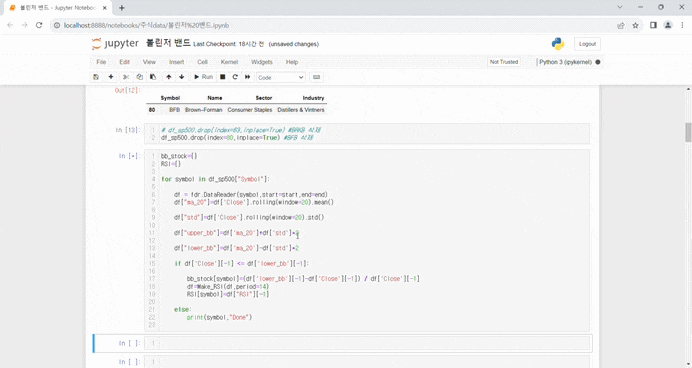Reload the browser page
Screen dimensions: 692x368
tap(39, 25)
